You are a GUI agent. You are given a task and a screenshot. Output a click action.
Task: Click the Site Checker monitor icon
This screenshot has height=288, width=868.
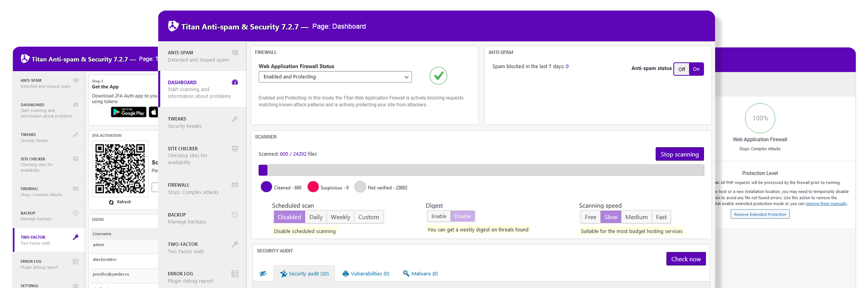235,149
